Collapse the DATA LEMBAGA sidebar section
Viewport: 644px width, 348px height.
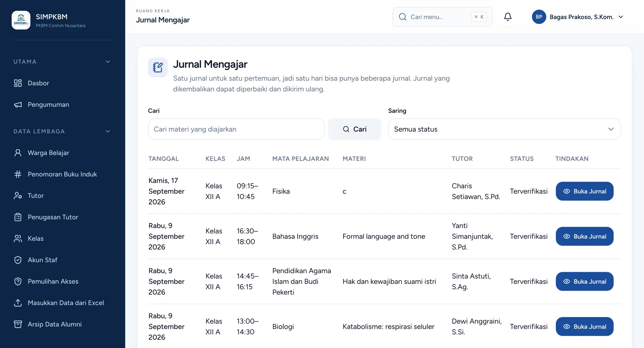(108, 131)
